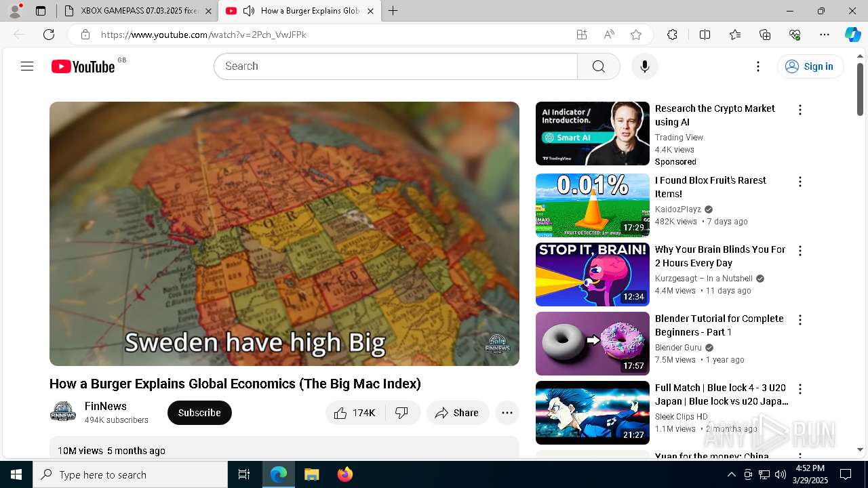The width and height of the screenshot is (868, 488).
Task: Focus the YouTube search field
Action: (x=395, y=66)
